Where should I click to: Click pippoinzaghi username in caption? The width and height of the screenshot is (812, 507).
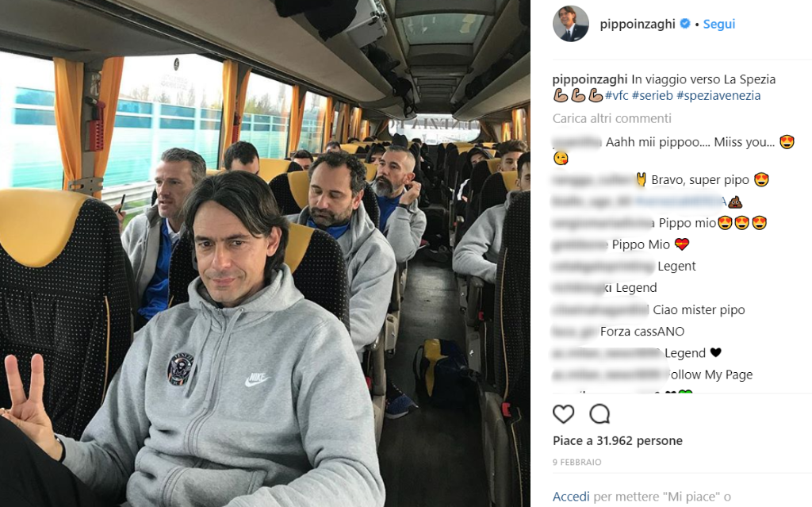coord(590,79)
